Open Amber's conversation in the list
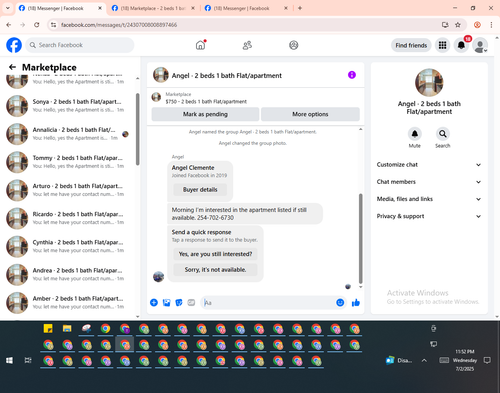Image resolution: width=500 pixels, height=393 pixels. point(68,303)
